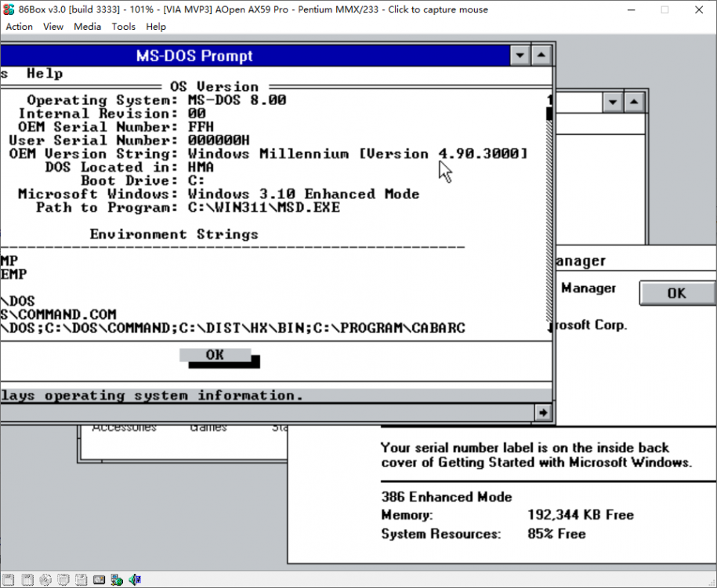The height and width of the screenshot is (588, 717).
Task: Open the 86Box Help menu
Action: [155, 26]
